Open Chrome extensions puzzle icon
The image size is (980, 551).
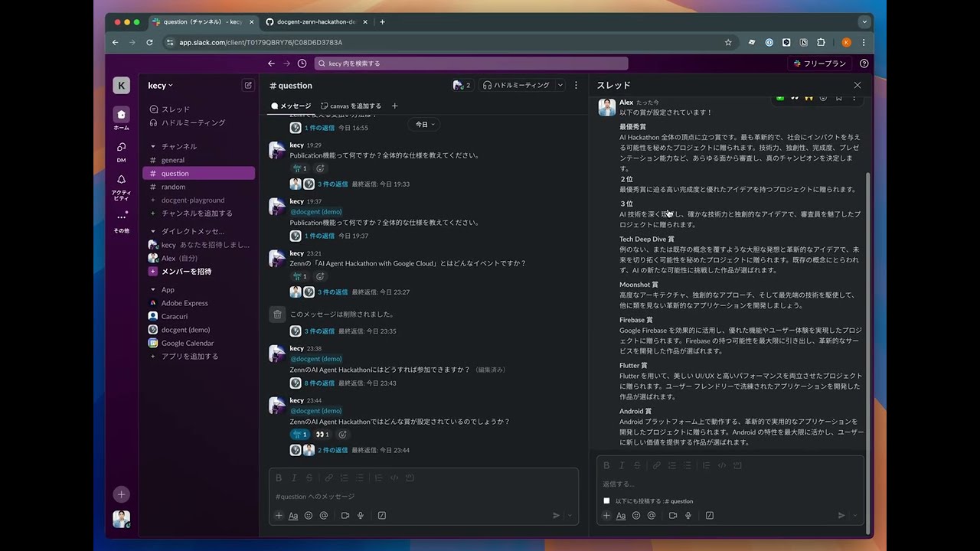tap(821, 42)
